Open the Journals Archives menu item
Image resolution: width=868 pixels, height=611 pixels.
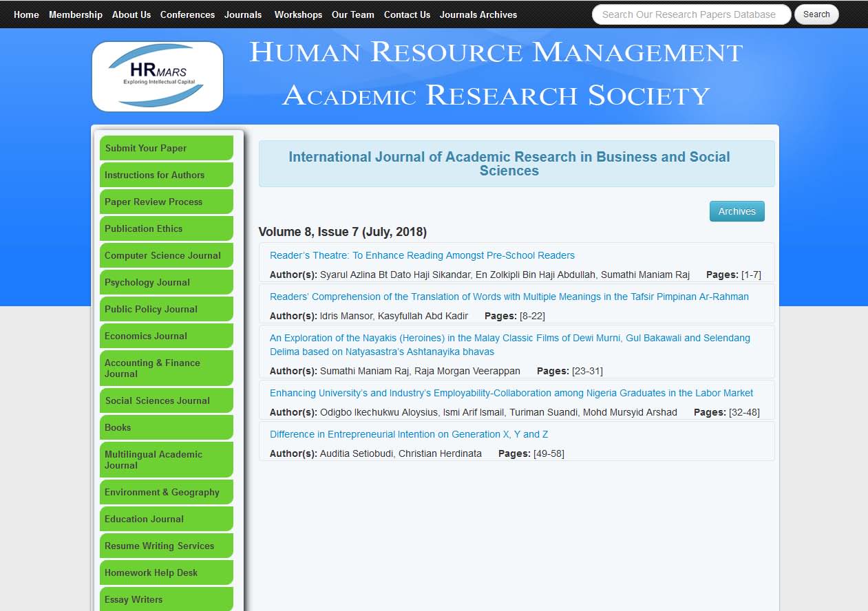click(478, 14)
